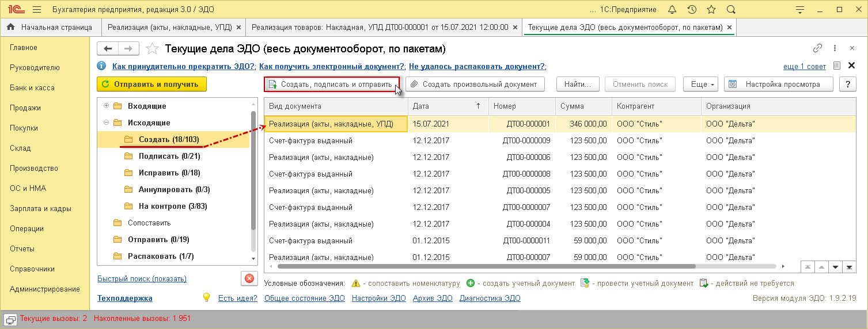Collapse the Исходящие folder
This screenshot has width=868, height=329.
[x=106, y=123]
